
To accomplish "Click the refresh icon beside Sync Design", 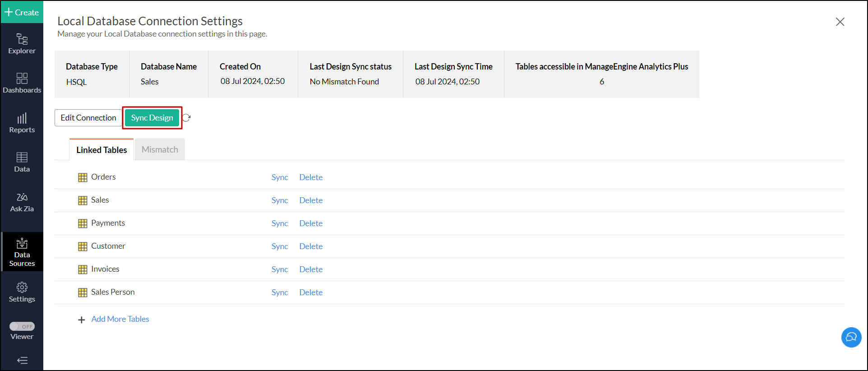I will click(187, 118).
